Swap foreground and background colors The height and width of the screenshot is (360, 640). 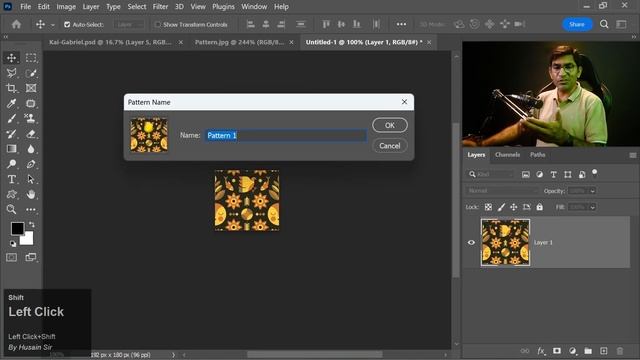coord(31,225)
